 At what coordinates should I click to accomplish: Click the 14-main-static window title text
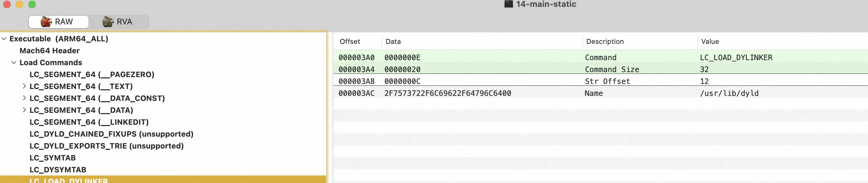click(x=546, y=4)
